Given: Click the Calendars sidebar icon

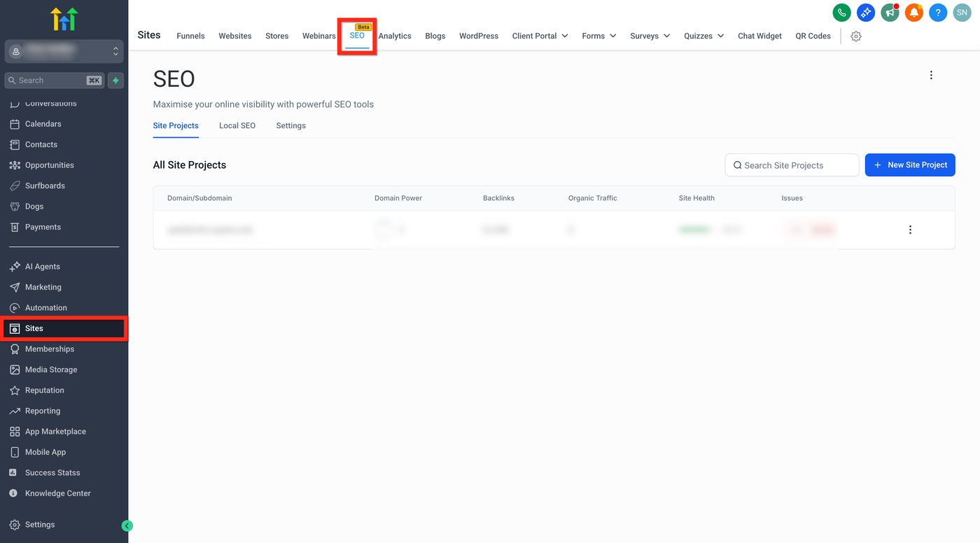Looking at the screenshot, I should 15,124.
